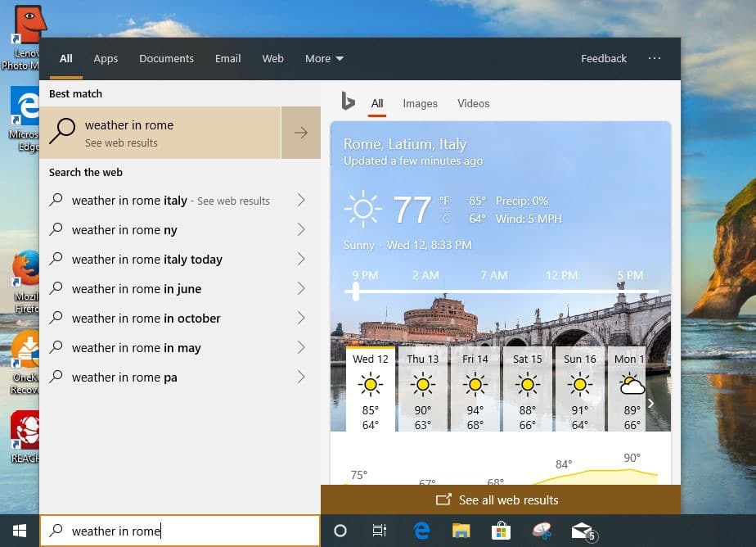756x547 pixels.
Task: Open the Mail app on taskbar
Action: 583,531
